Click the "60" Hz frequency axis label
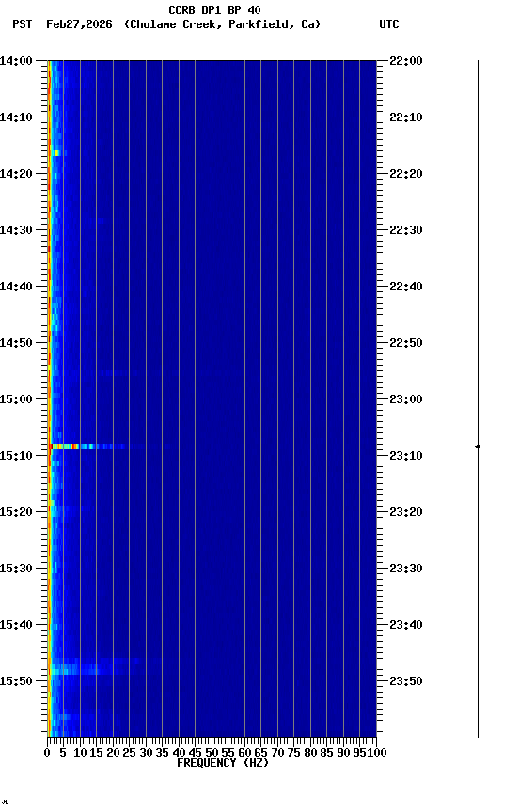519x812 pixels. [x=244, y=753]
